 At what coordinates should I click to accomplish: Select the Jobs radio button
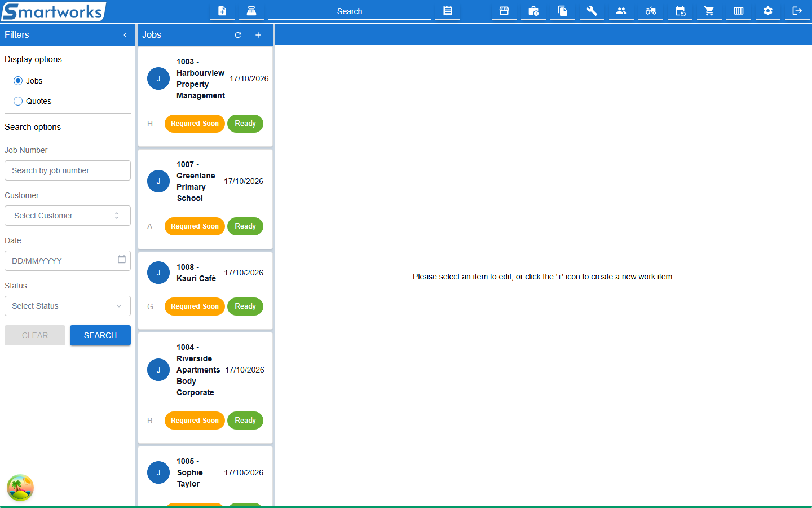pos(18,81)
